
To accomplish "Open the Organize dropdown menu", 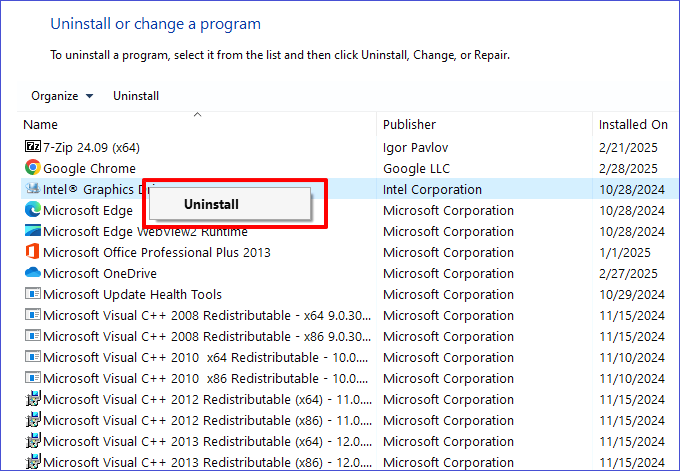I will pyautogui.click(x=62, y=96).
